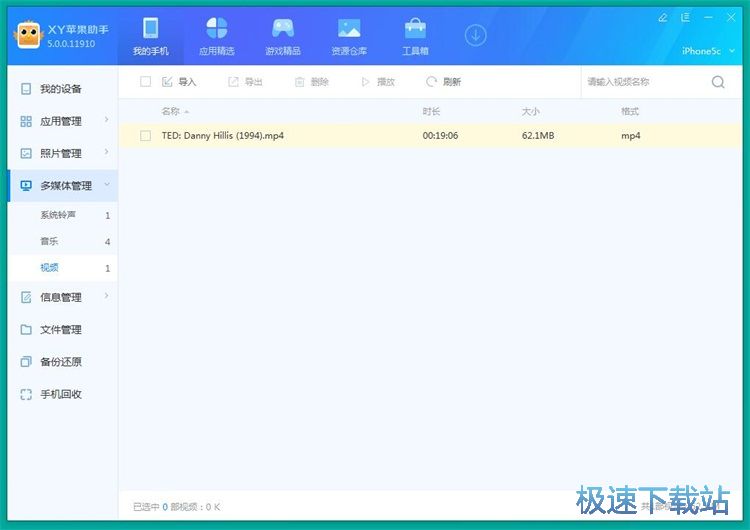The width and height of the screenshot is (750, 530).
Task: Open the 资源仓库 tab
Action: point(349,36)
